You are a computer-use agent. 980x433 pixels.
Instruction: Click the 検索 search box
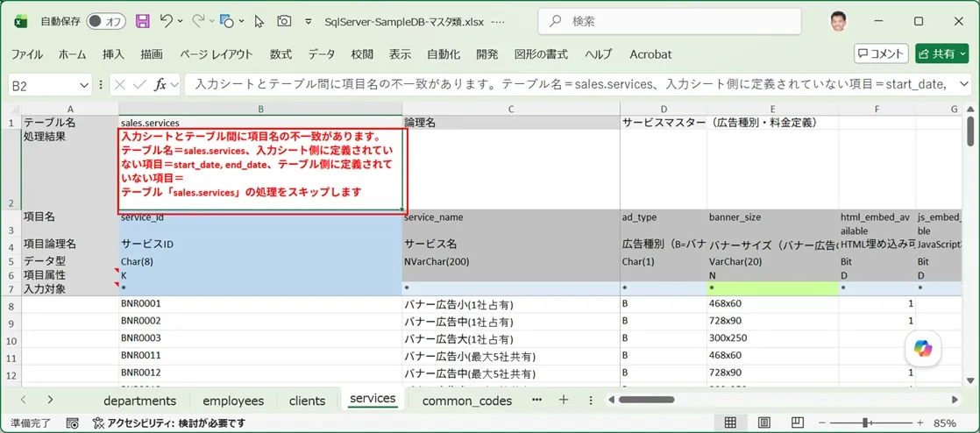coord(670,21)
